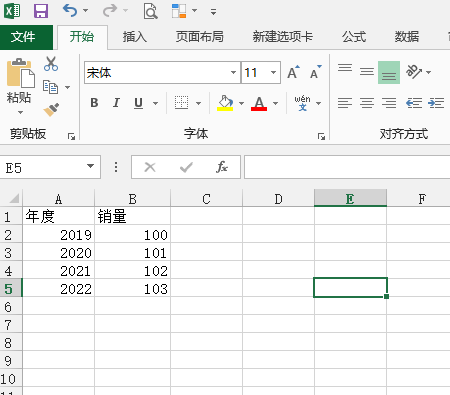This screenshot has height=395, width=450.
Task: Expand the font name dropdown list
Action: tap(233, 72)
